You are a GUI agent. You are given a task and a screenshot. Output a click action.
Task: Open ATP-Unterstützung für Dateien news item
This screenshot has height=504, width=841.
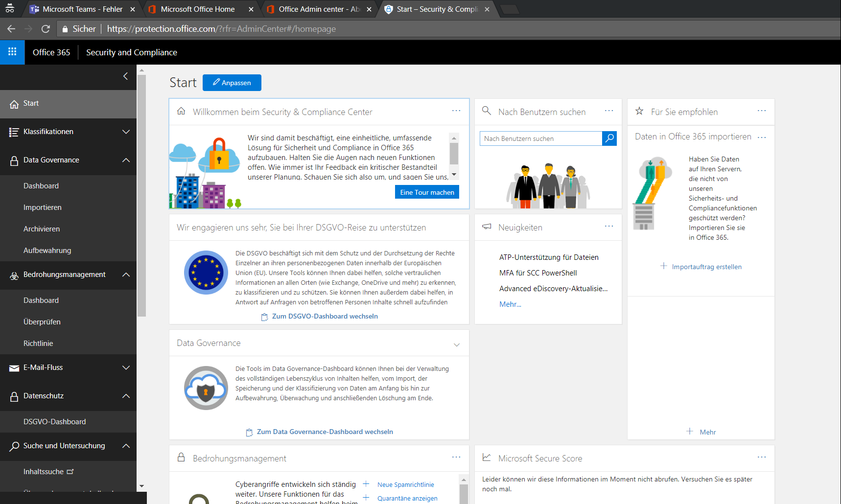pyautogui.click(x=549, y=257)
